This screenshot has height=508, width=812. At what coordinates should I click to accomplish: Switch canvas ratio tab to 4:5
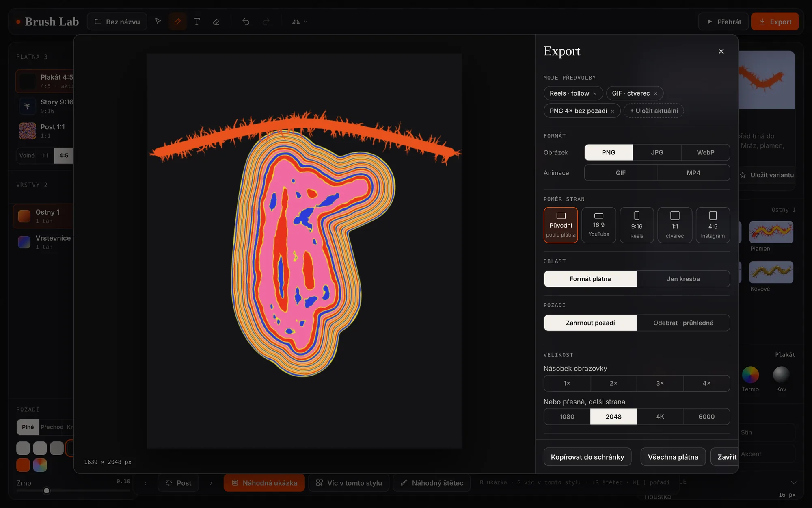(64, 156)
